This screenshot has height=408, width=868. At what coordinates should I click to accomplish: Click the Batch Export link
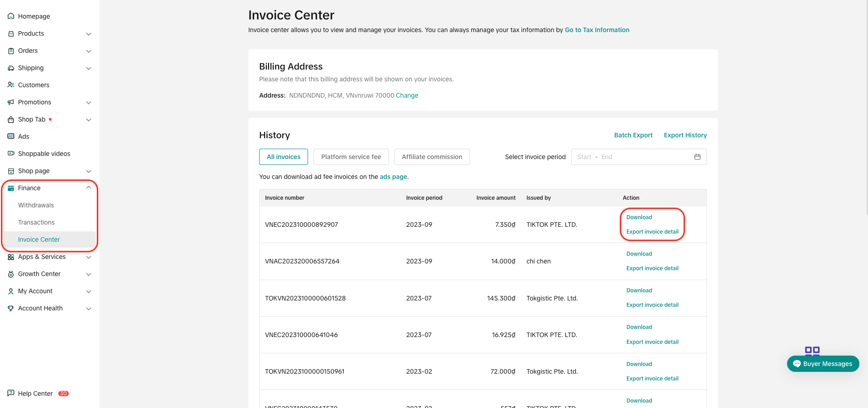(633, 135)
